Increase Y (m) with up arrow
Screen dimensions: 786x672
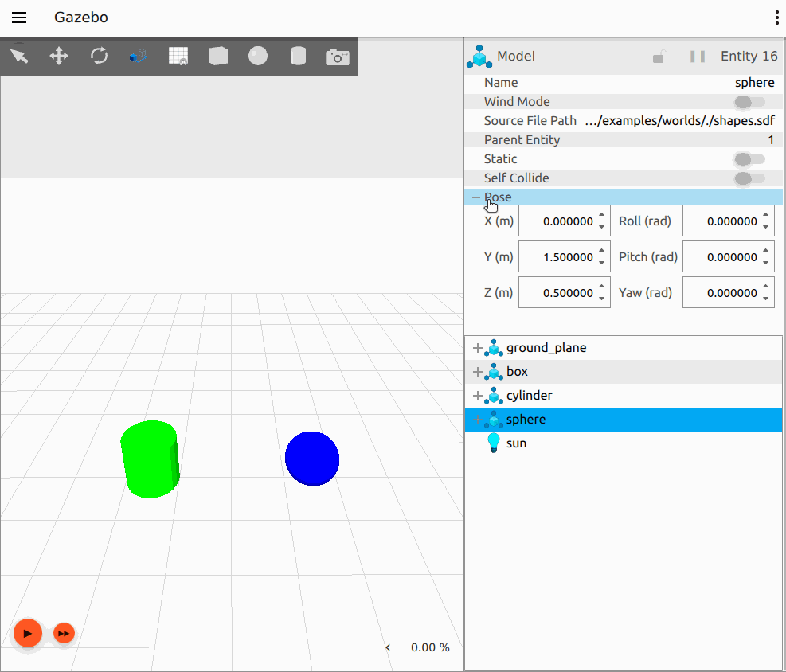click(x=601, y=251)
